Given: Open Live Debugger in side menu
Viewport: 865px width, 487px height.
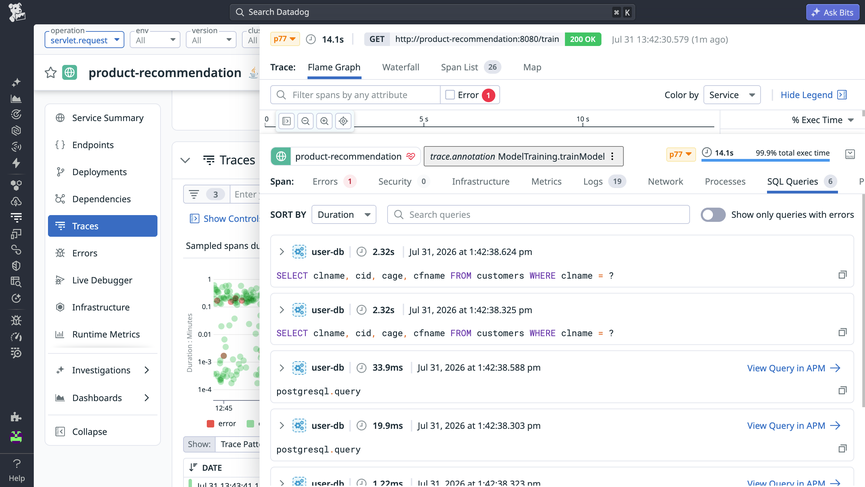Looking at the screenshot, I should [103, 280].
